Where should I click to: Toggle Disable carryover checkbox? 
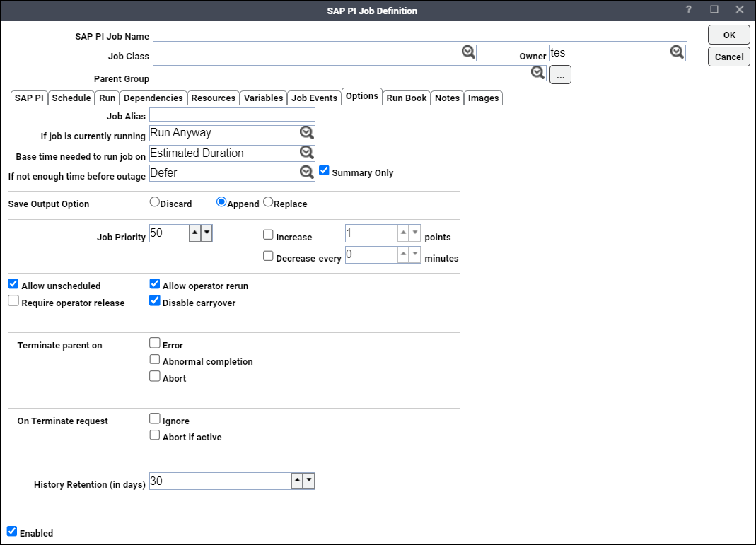155,300
